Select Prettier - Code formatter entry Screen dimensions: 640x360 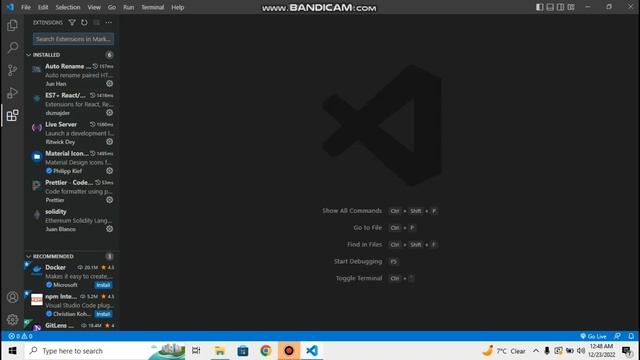(x=72, y=191)
